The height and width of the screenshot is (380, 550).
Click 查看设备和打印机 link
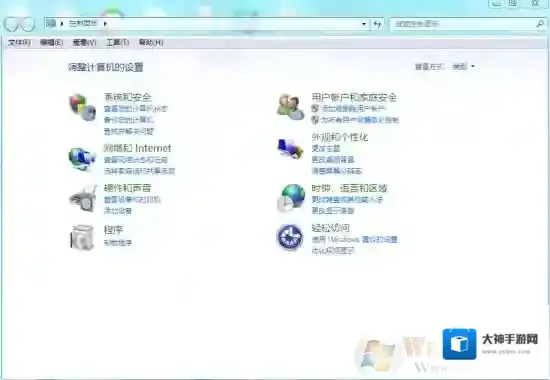[132, 200]
